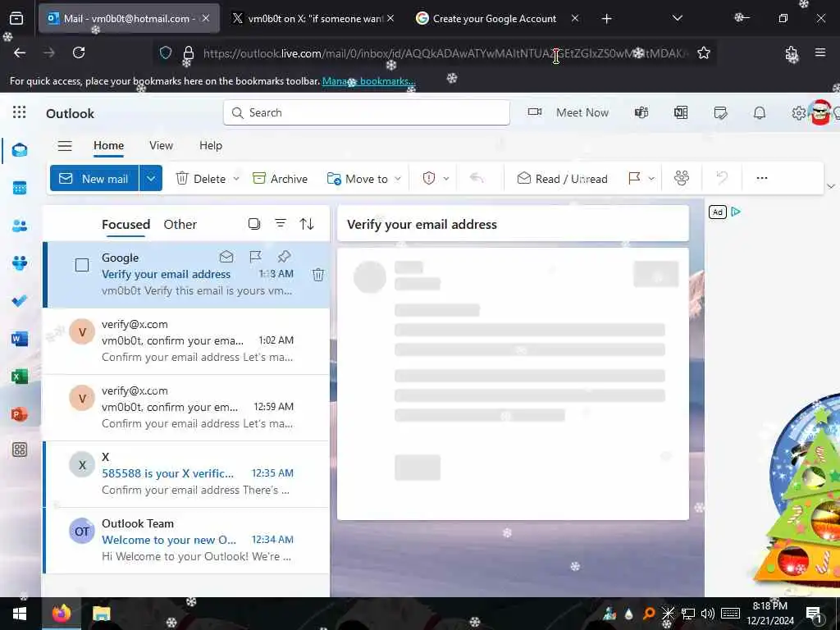Select the Focused inbox tab

pyautogui.click(x=126, y=225)
